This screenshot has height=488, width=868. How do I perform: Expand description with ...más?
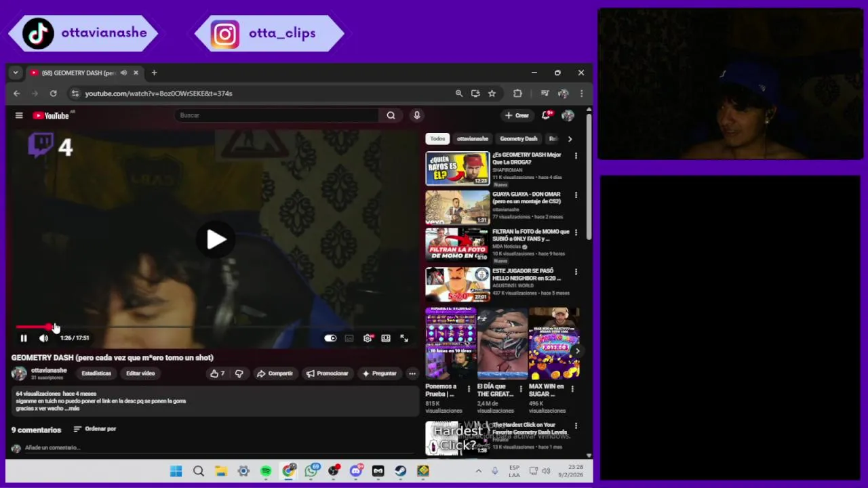click(74, 409)
